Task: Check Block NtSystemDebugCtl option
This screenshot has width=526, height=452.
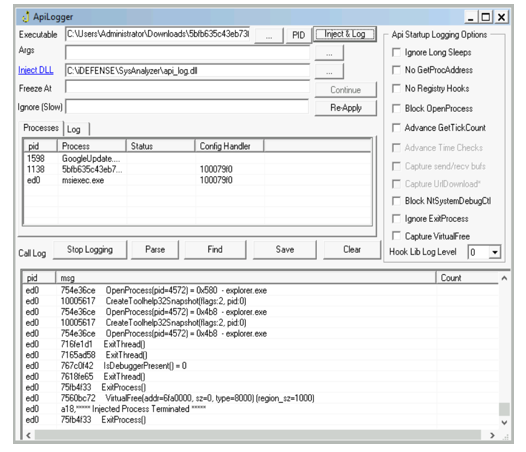Action: click(x=396, y=201)
